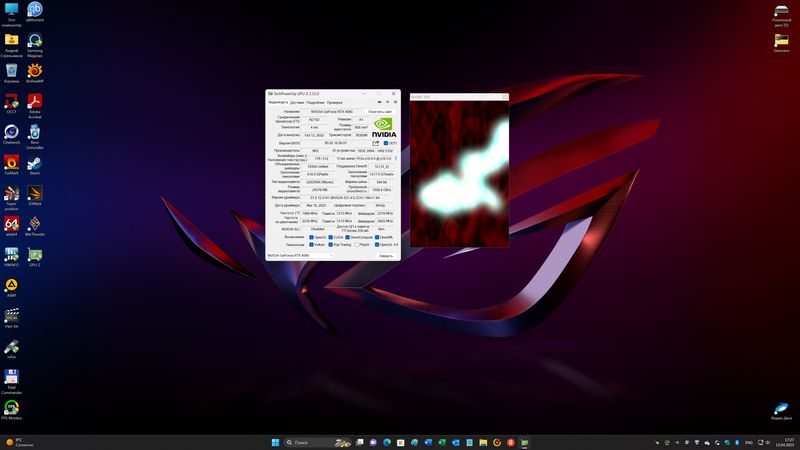Open the qBittorrent desktop shortcut
Viewport: 800px width, 450px height.
35,12
